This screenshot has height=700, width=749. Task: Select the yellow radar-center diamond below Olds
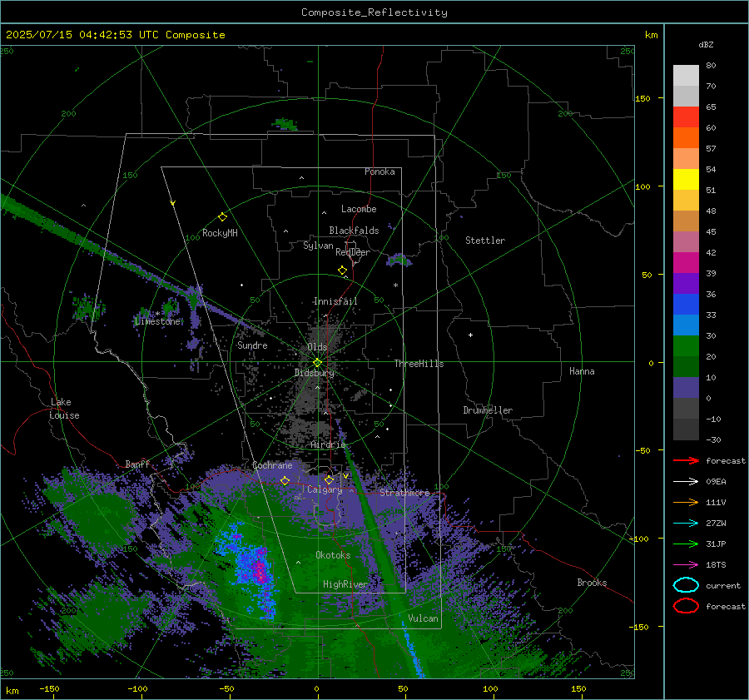click(317, 363)
